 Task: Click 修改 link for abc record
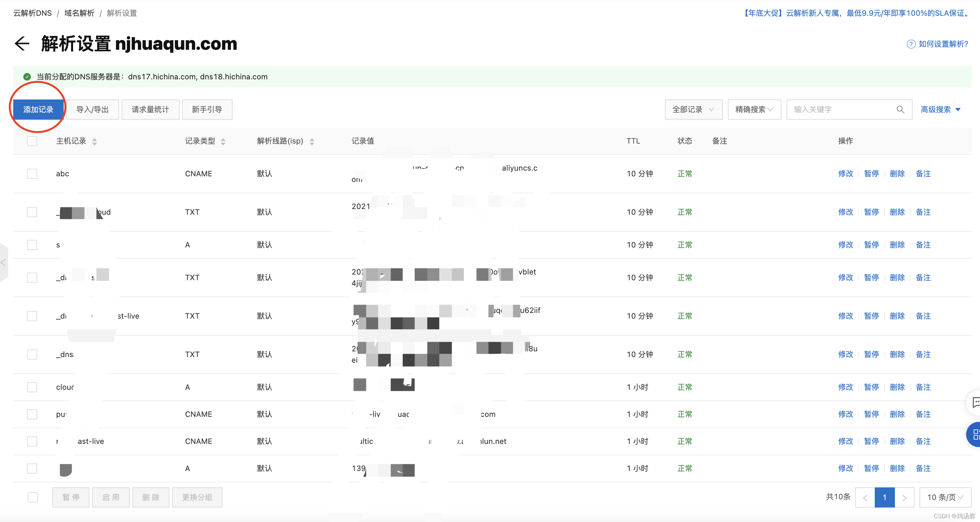[845, 174]
